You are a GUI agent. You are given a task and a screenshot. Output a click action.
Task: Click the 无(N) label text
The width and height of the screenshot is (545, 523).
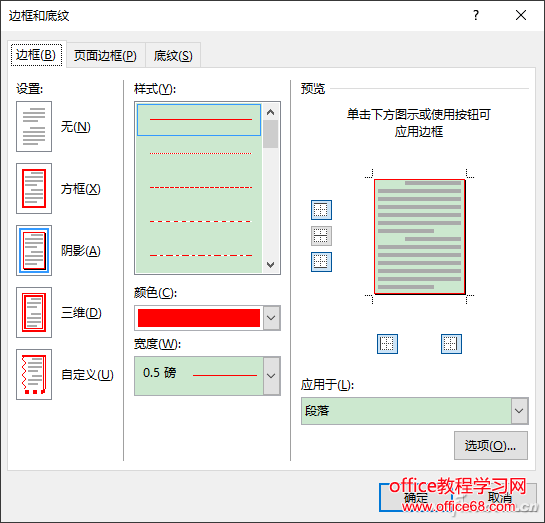click(75, 126)
